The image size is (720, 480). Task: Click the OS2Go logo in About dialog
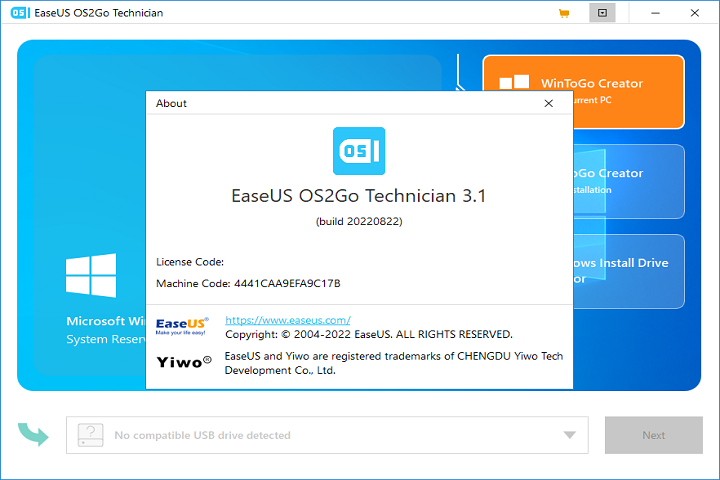tap(359, 151)
